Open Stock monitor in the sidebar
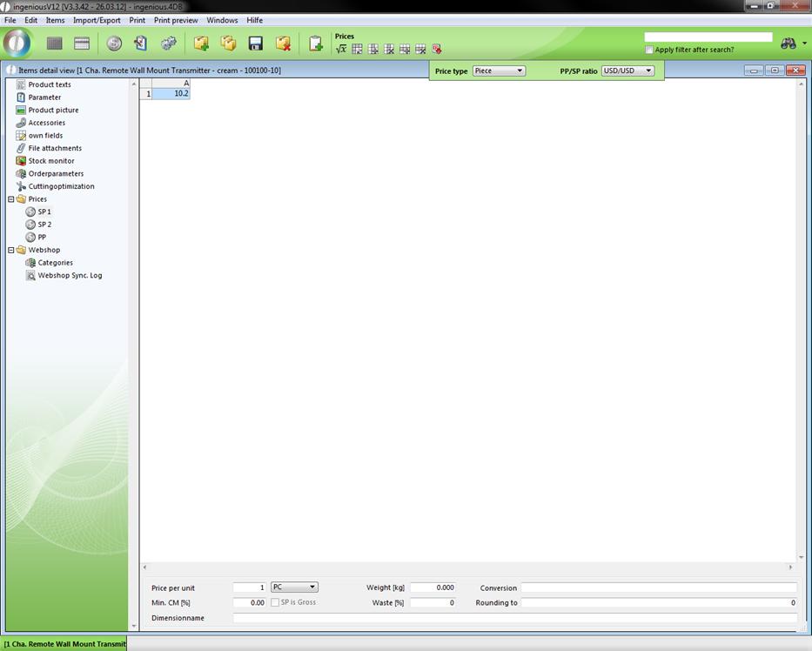This screenshot has width=812, height=651. tap(50, 161)
